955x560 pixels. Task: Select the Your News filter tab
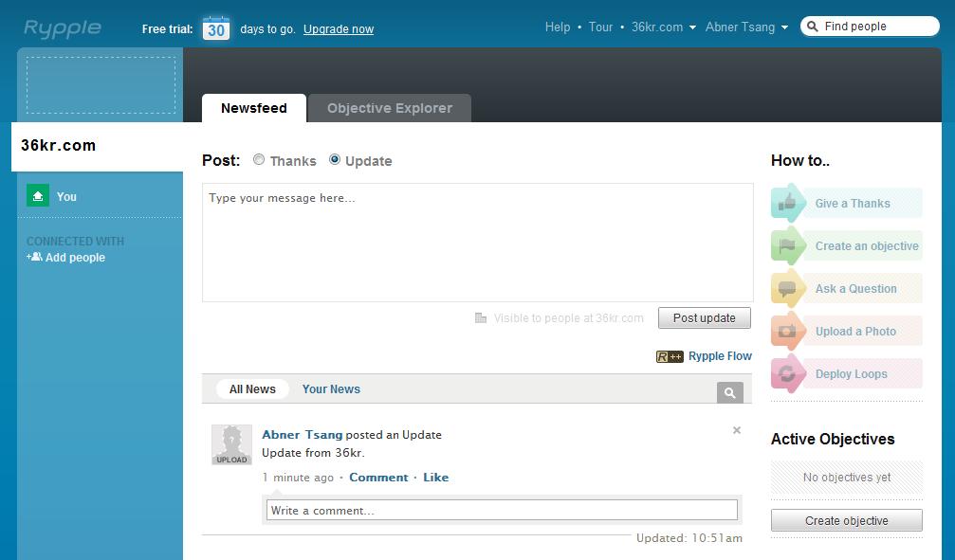click(x=331, y=388)
